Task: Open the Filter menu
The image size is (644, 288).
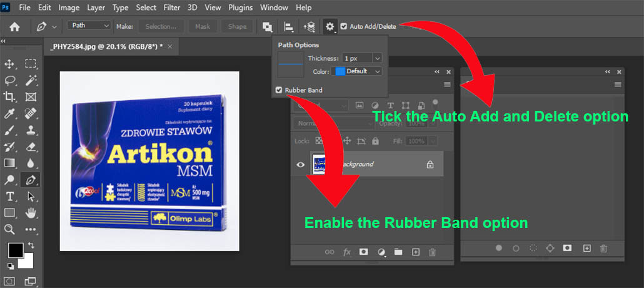Action: [x=172, y=8]
